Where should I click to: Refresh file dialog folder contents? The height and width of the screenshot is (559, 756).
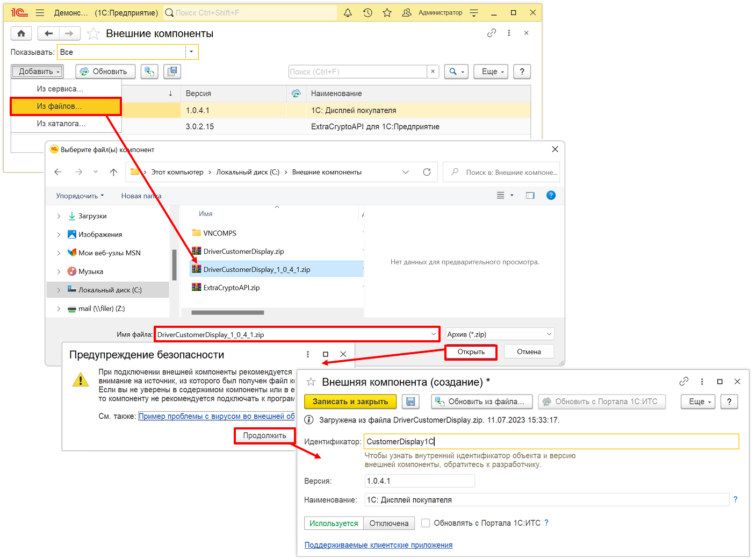pyautogui.click(x=427, y=172)
